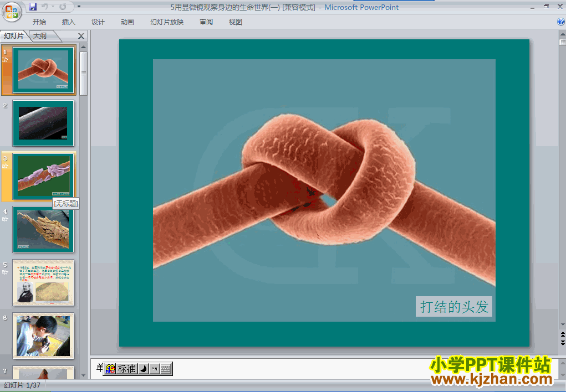
Task: Click the thumbnail pane scrollbar thumb
Action: [x=83, y=74]
